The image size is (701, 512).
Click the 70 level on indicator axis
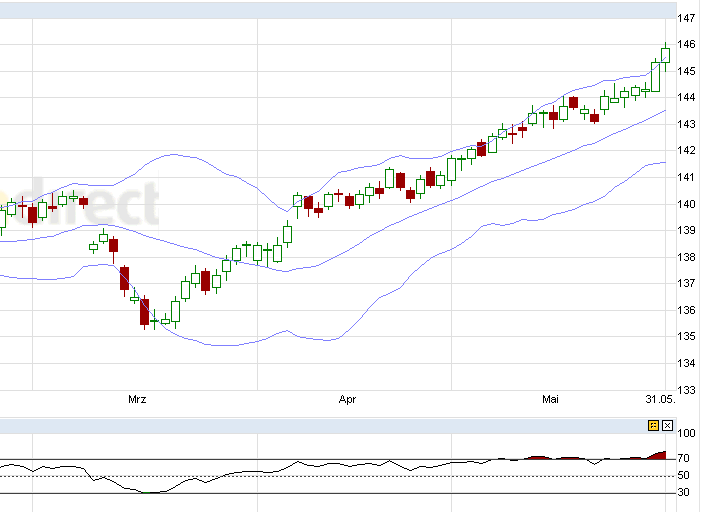683,458
